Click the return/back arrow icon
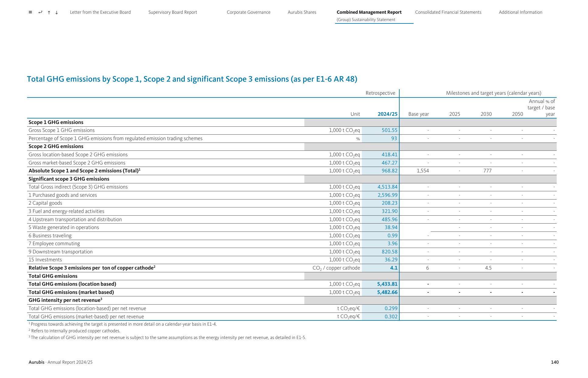Screen dimensions: 588x378 click(x=40, y=12)
